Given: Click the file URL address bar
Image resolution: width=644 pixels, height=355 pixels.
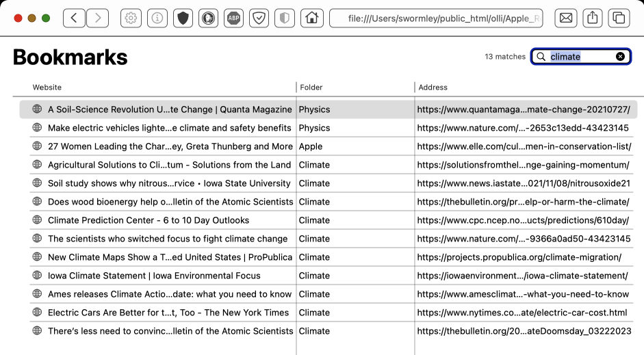Looking at the screenshot, I should click(436, 18).
